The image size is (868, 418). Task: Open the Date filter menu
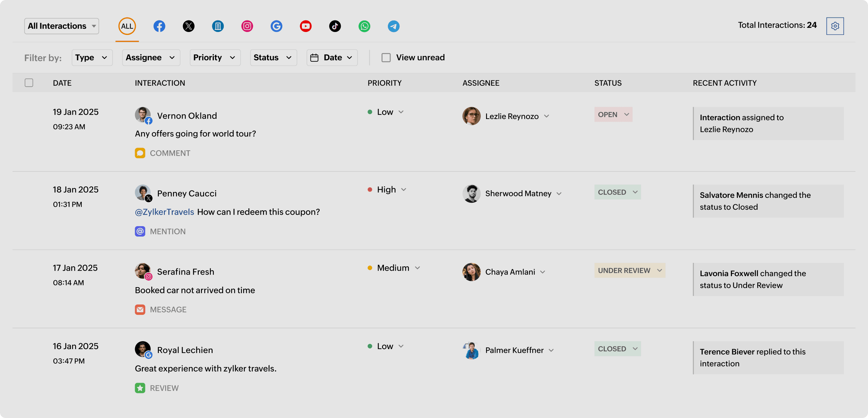(332, 57)
